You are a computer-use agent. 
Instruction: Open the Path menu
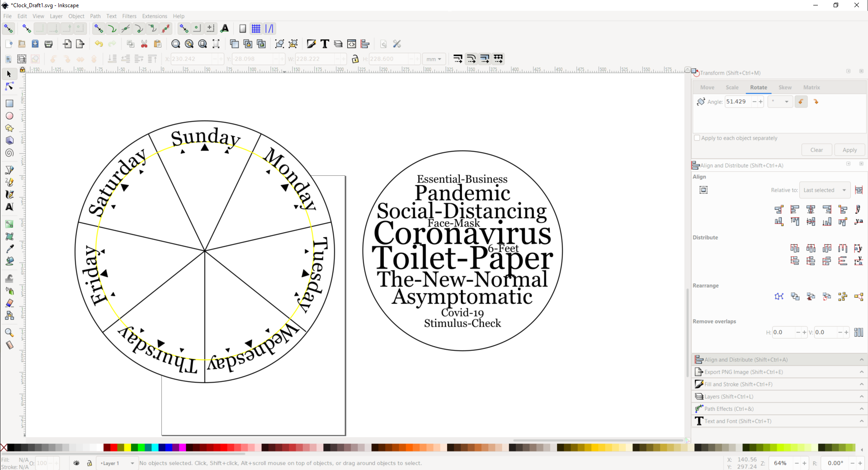pos(95,16)
